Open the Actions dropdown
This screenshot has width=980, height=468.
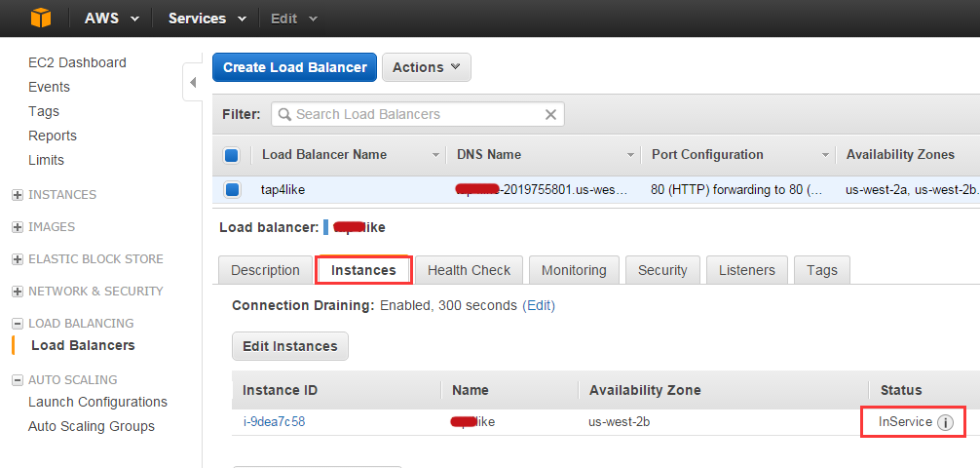pos(427,67)
